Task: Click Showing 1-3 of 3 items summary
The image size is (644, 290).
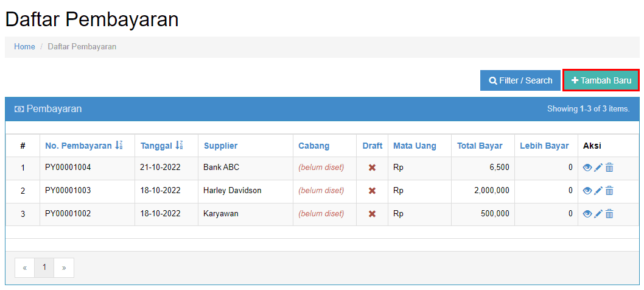Action: (x=588, y=109)
